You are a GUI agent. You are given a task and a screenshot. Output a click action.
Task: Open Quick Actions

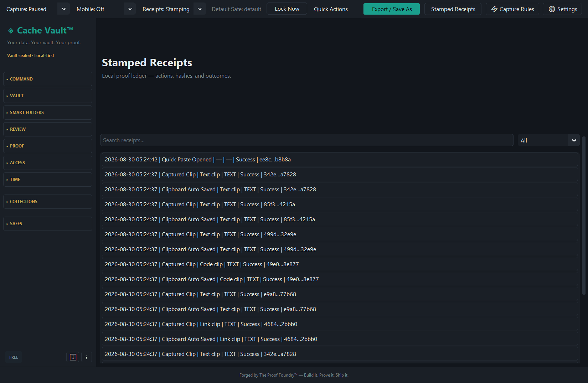331,9
